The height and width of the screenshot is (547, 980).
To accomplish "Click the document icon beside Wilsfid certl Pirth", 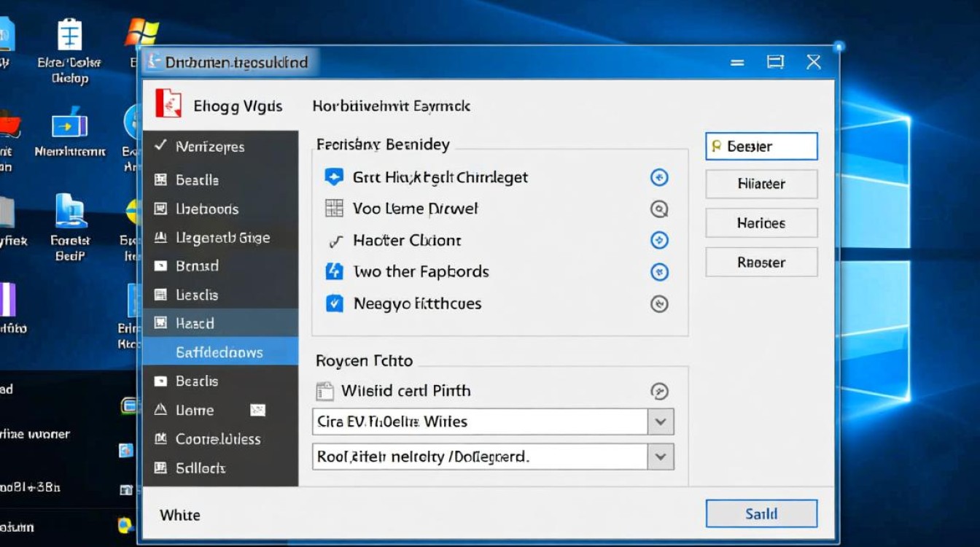I will coord(324,391).
